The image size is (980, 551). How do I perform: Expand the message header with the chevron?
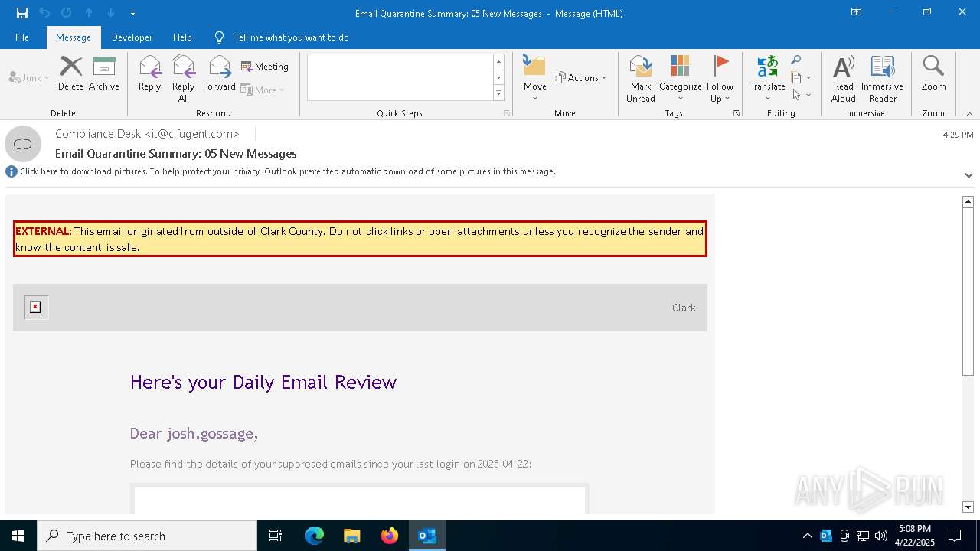coord(969,175)
